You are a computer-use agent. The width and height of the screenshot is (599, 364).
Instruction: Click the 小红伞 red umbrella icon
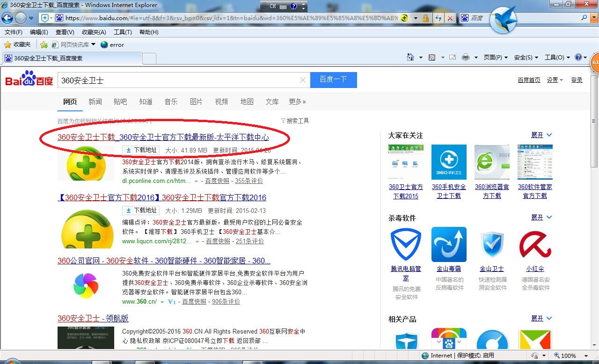pos(535,244)
